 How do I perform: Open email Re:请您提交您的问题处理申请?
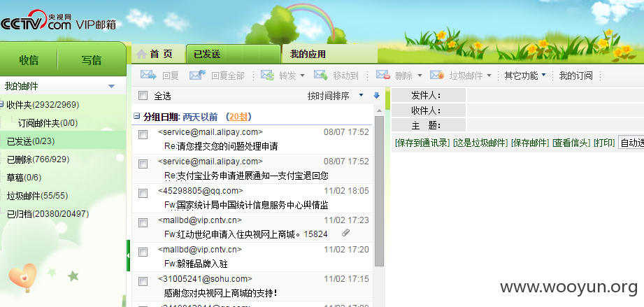[x=220, y=146]
